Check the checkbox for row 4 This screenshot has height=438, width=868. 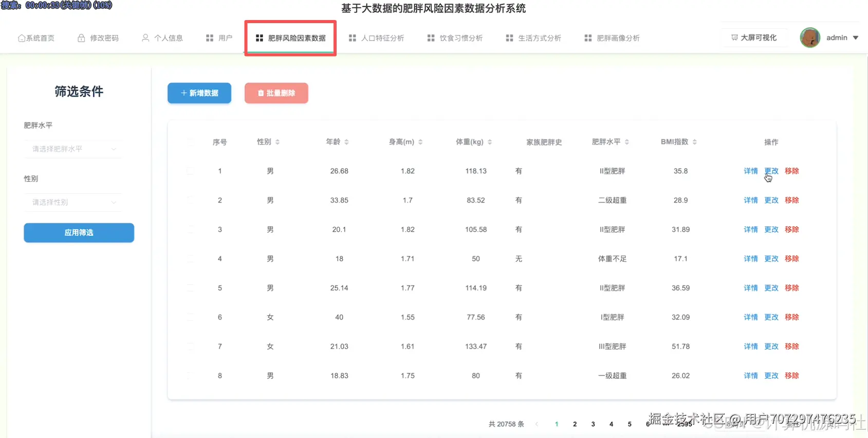[190, 259]
